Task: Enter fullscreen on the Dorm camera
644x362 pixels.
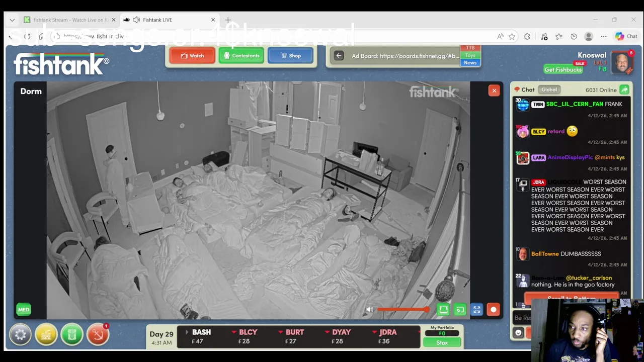Action: 476,310
